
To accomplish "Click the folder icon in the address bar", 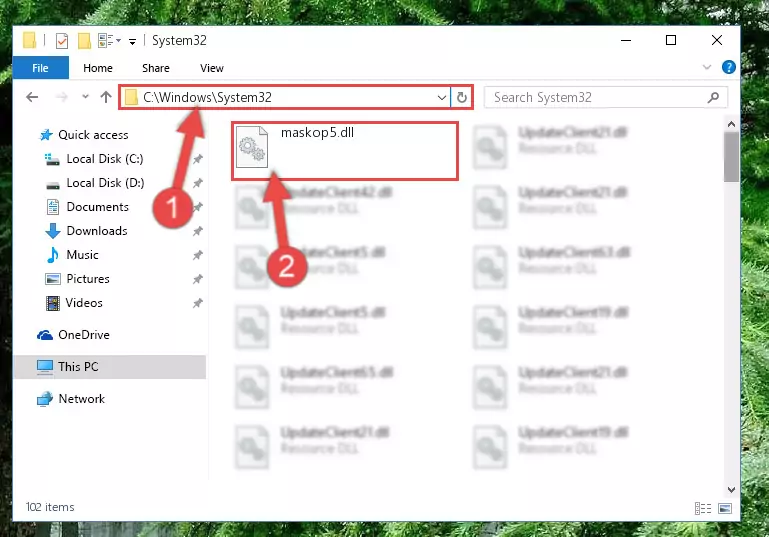I will click(131, 97).
